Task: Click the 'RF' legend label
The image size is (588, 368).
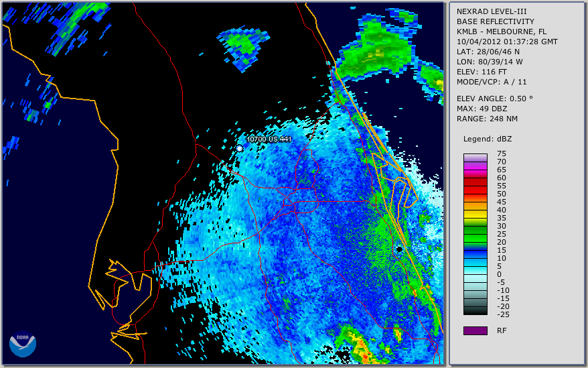Action: (502, 330)
